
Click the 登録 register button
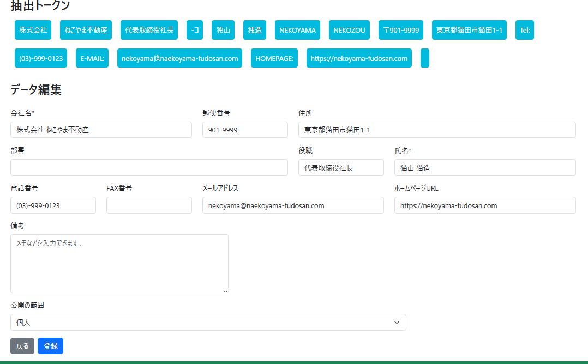(x=50, y=346)
